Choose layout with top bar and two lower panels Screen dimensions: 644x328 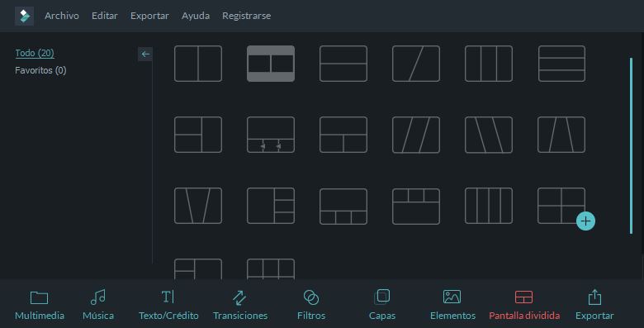[x=343, y=135]
